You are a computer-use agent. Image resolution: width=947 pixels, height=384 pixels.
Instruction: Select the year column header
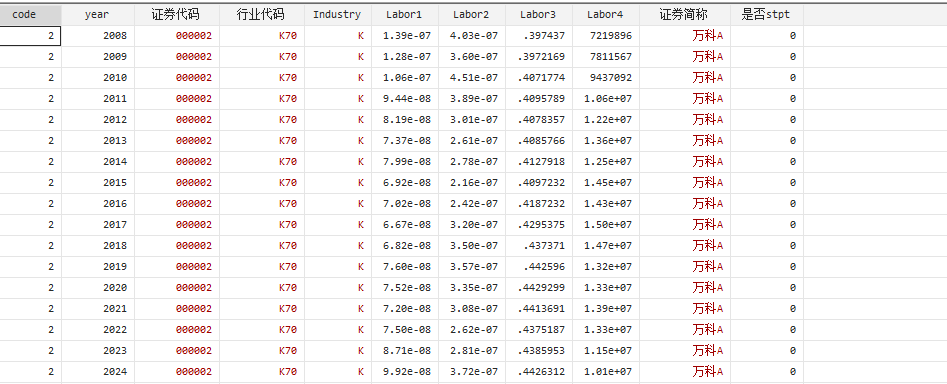(98, 14)
